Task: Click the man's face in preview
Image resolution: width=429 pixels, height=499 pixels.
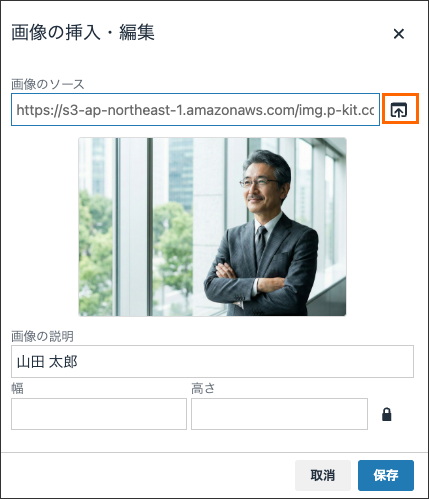Action: (261, 185)
